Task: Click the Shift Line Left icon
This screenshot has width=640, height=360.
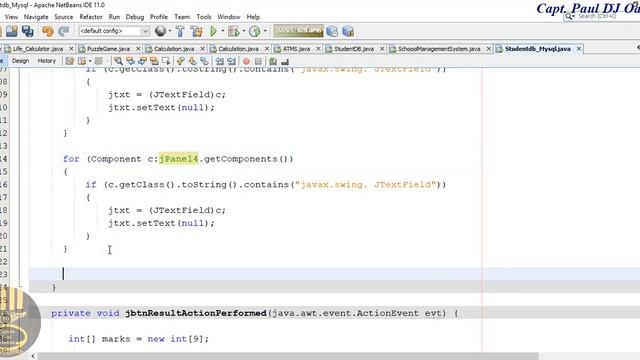Action: click(220, 61)
